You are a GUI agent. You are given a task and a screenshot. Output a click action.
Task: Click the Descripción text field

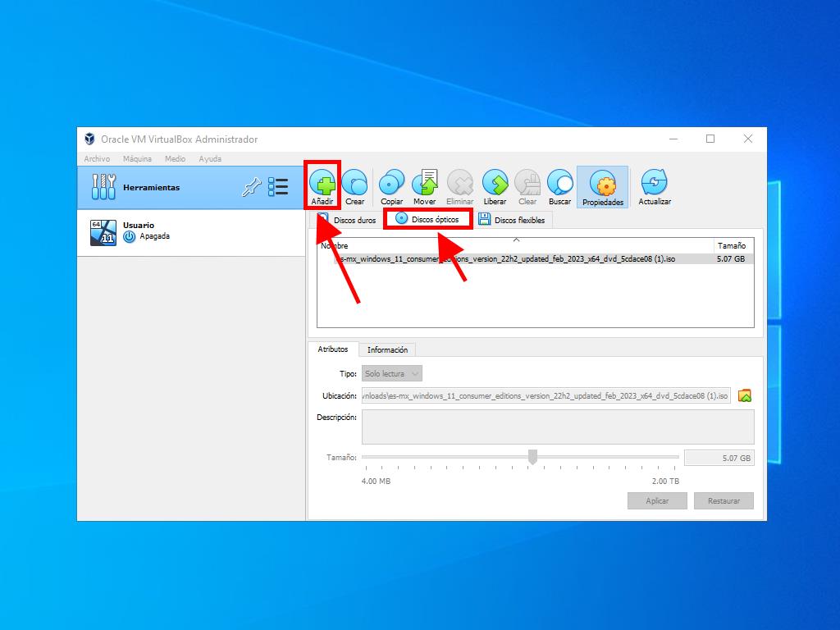pyautogui.click(x=557, y=427)
